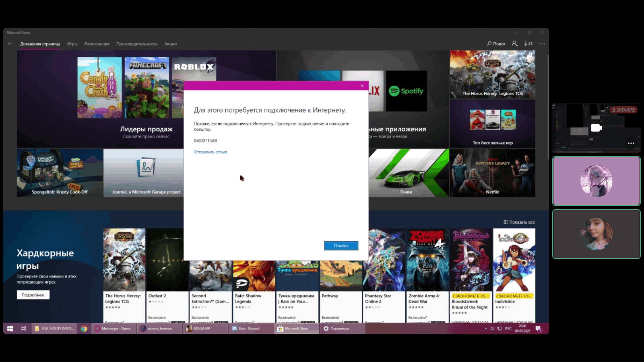Open the three-dot menu on stream preview

(x=631, y=143)
